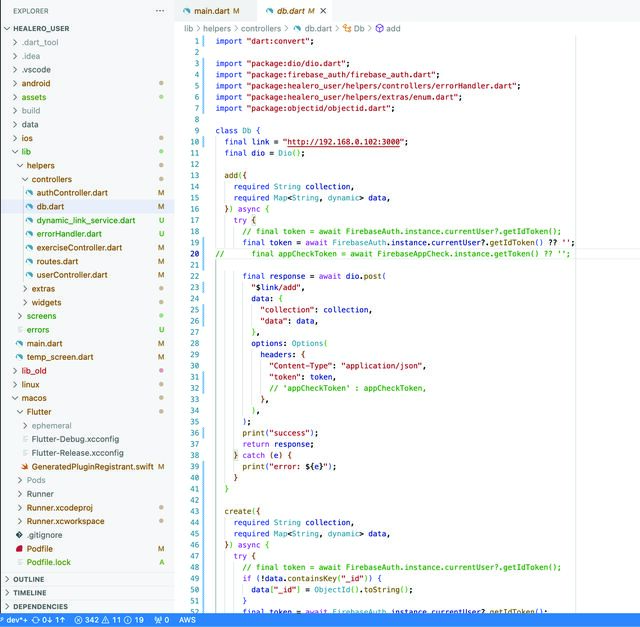Open the errors file
This screenshot has height=627, width=640.
pyautogui.click(x=38, y=330)
